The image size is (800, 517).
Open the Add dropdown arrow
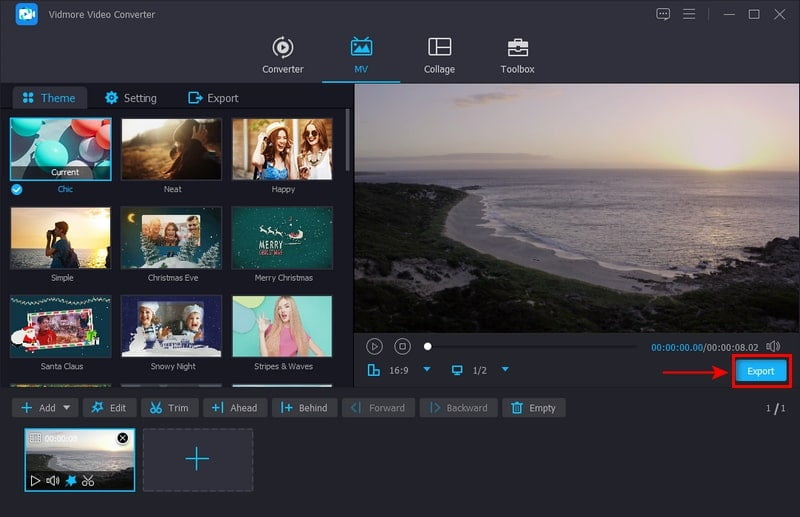coord(67,408)
